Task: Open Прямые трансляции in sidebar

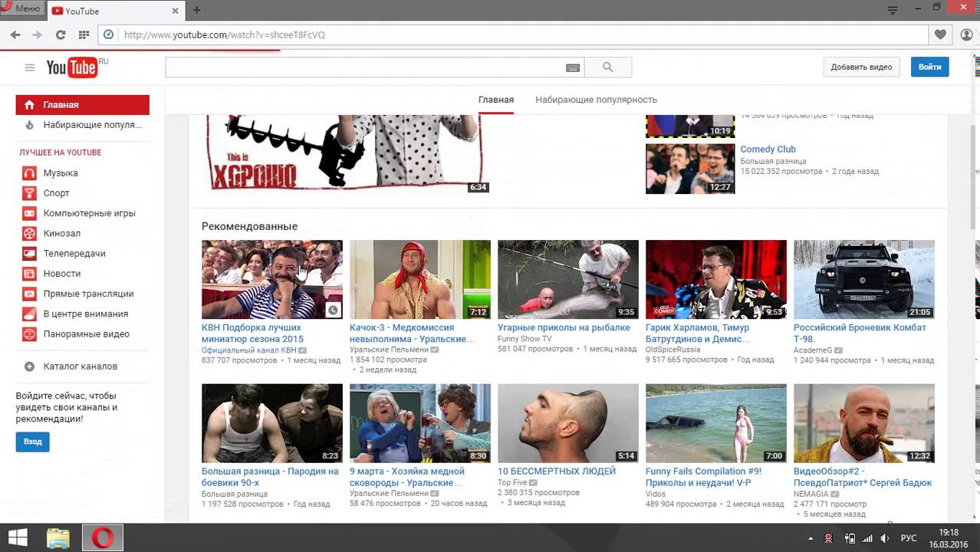Action: pos(88,294)
